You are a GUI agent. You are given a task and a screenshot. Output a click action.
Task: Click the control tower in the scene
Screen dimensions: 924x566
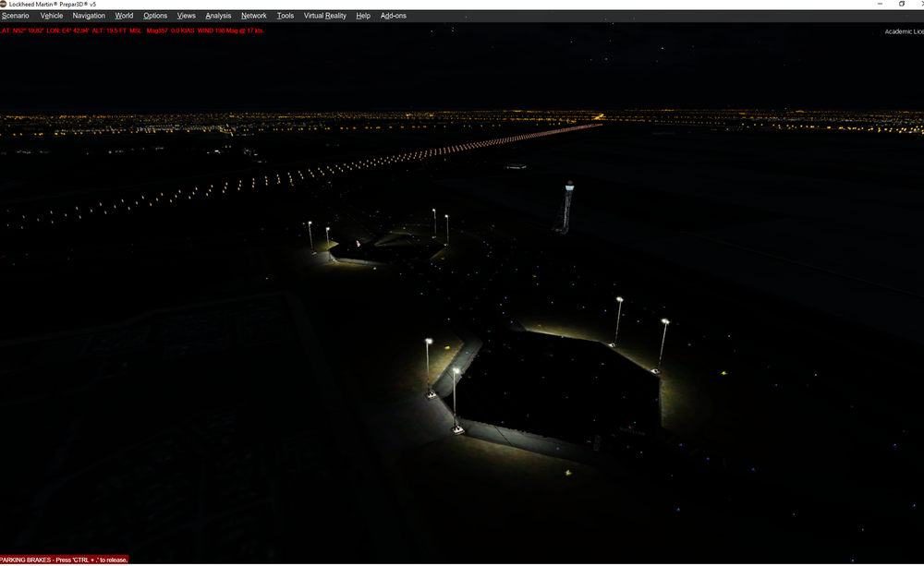(568, 205)
